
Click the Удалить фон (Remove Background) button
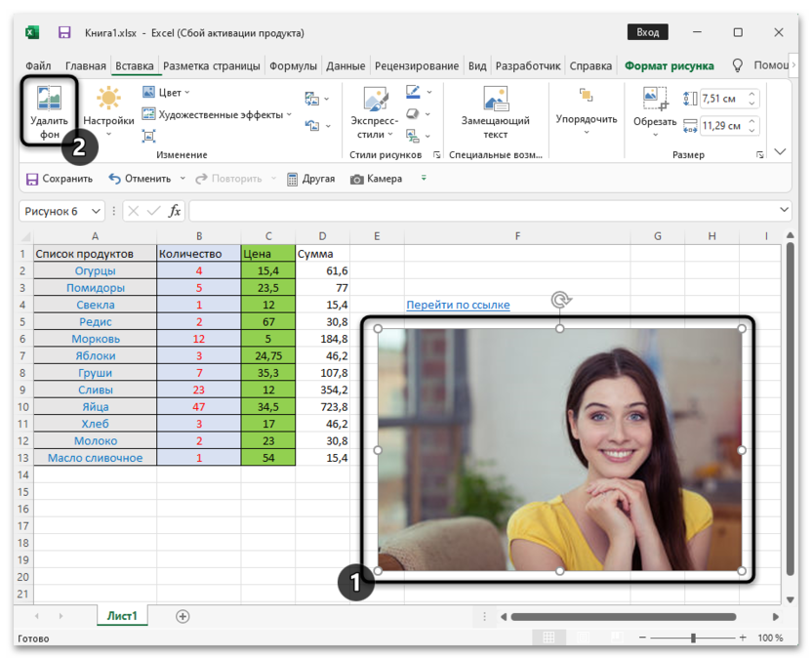49,114
